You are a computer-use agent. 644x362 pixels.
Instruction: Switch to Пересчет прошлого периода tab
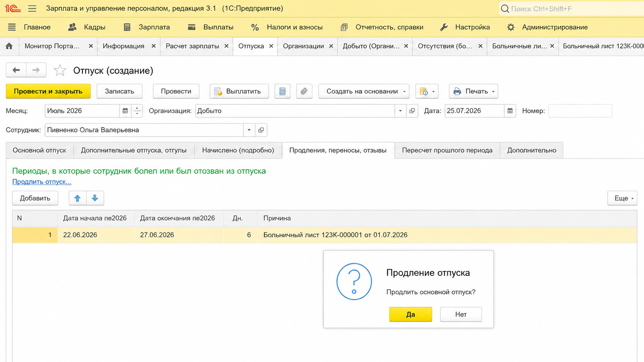tap(447, 150)
